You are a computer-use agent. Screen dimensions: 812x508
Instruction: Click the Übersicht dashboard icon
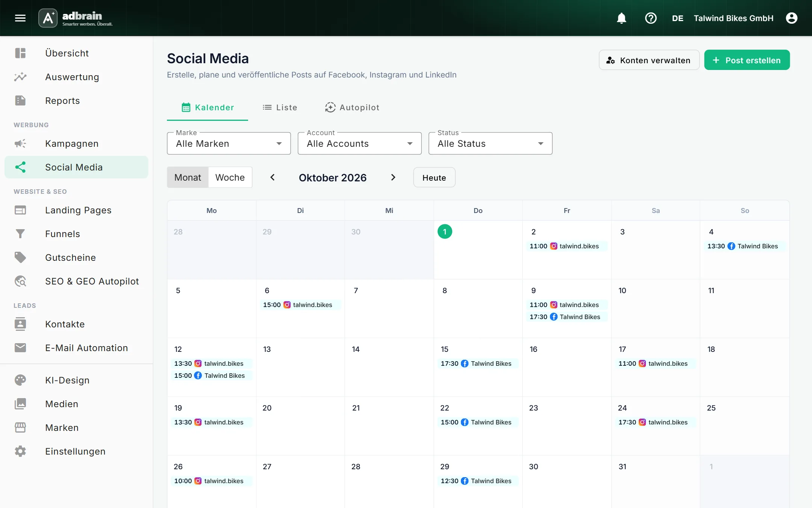(x=20, y=53)
